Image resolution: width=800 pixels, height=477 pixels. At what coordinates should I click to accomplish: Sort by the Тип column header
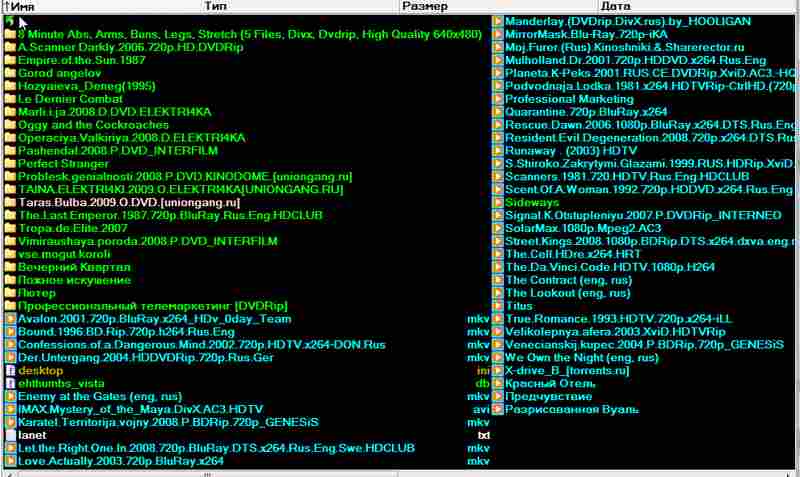coord(300,6)
